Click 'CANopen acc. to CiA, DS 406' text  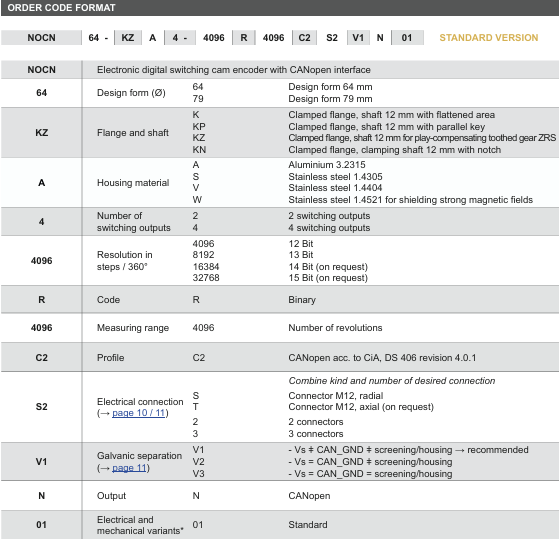click(x=382, y=358)
